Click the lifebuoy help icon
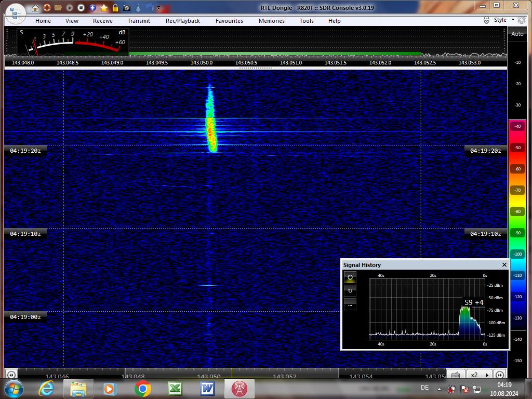The height and width of the screenshot is (399, 532). pyautogui.click(x=47, y=7)
